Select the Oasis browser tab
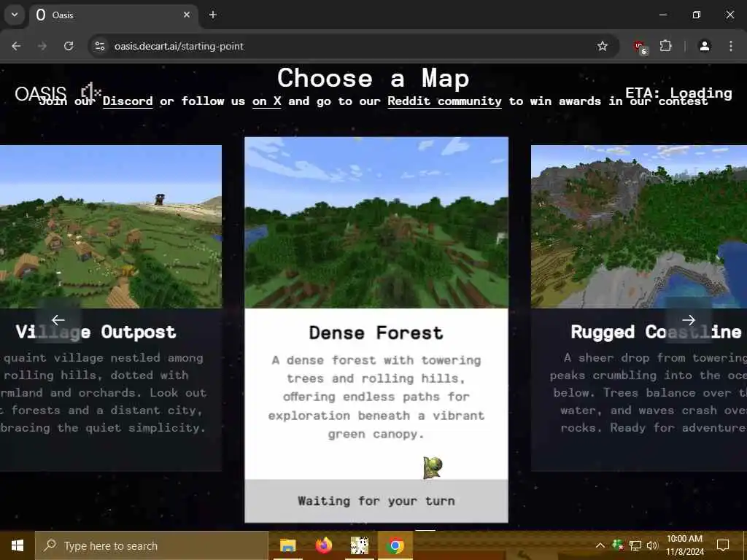 [113, 15]
